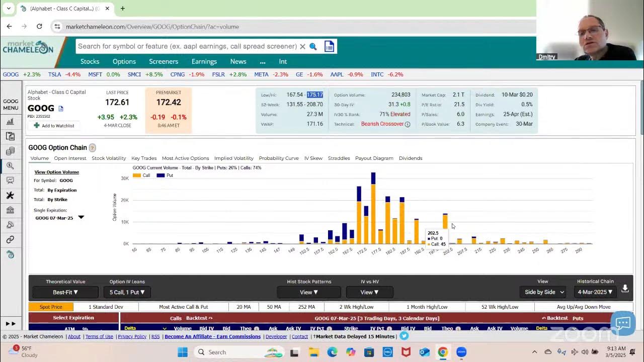Image resolution: width=644 pixels, height=362 pixels.
Task: Click the browser address bar
Action: (x=294, y=27)
